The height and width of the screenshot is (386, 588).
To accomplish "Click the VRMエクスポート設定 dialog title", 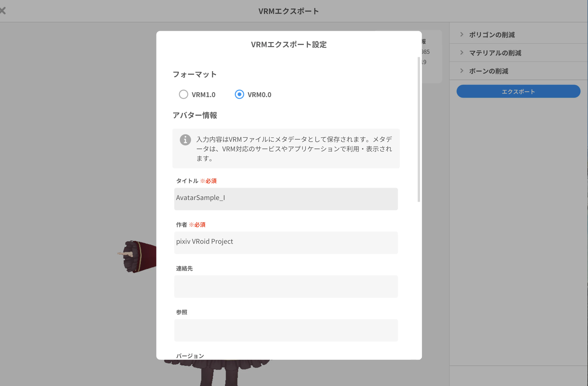I will [289, 45].
